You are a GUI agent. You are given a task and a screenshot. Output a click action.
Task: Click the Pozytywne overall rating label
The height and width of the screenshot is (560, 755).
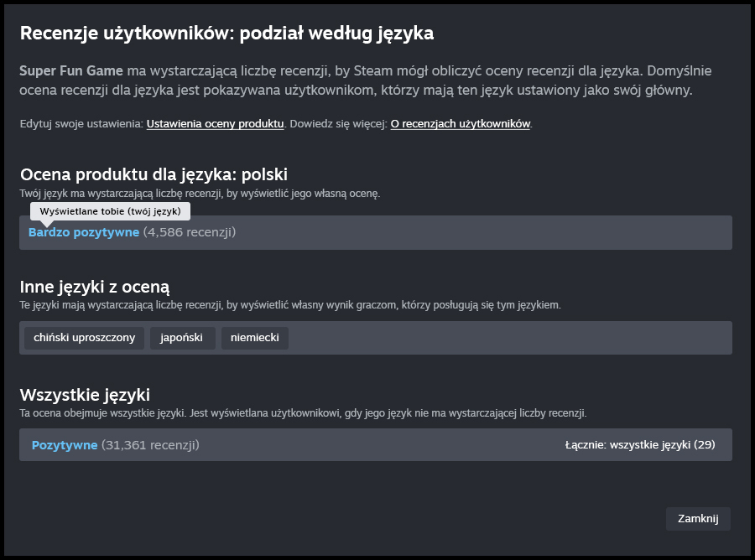pos(65,445)
